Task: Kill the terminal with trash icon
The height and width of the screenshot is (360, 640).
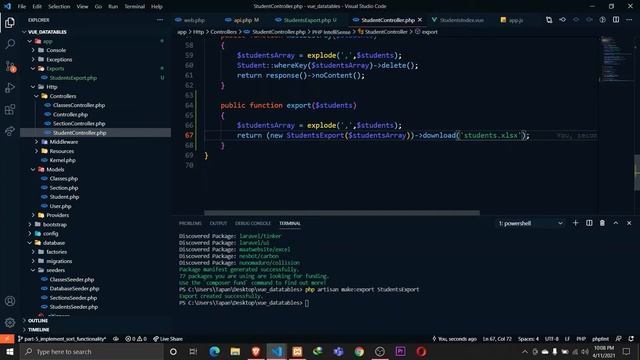Action: [602, 223]
